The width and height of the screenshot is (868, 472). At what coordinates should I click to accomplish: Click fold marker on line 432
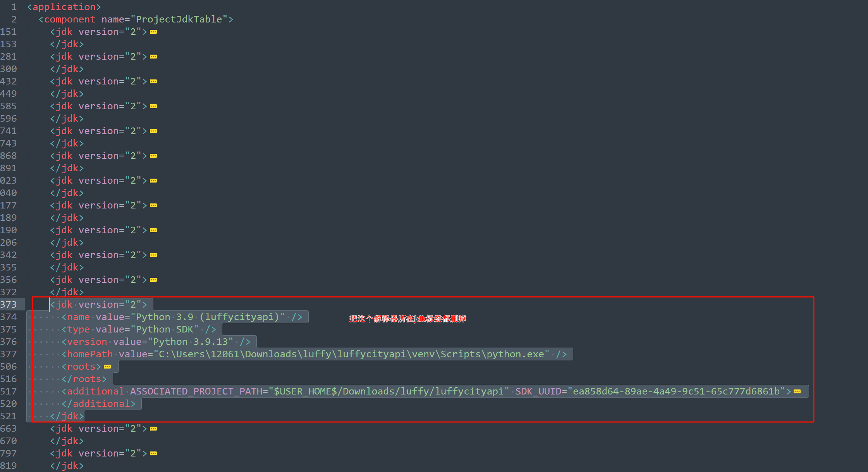pos(153,81)
